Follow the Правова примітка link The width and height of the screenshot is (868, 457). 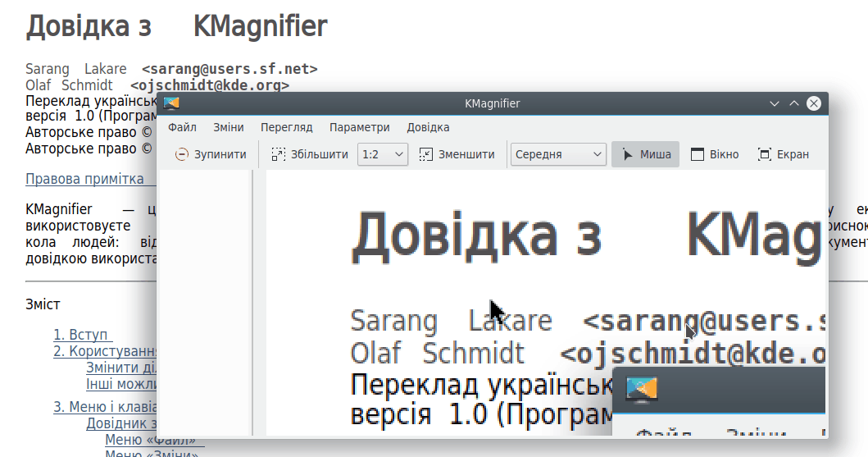click(84, 179)
